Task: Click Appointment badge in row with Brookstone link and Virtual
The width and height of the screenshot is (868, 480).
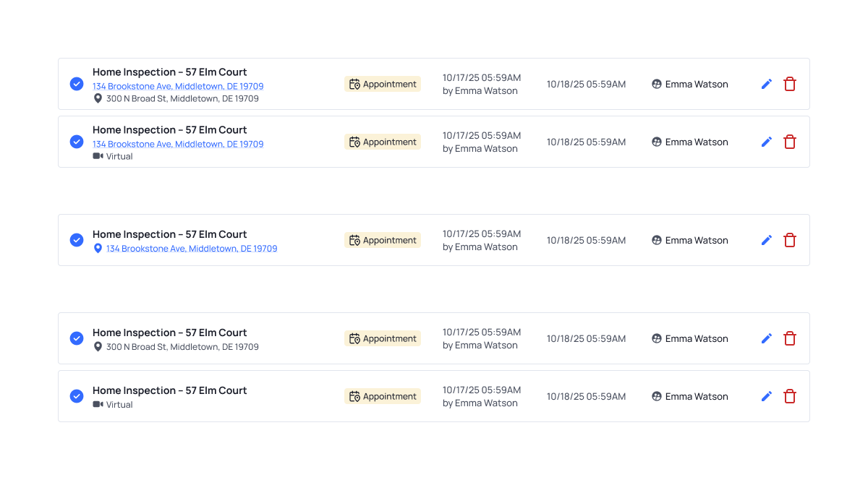Action: tap(383, 142)
